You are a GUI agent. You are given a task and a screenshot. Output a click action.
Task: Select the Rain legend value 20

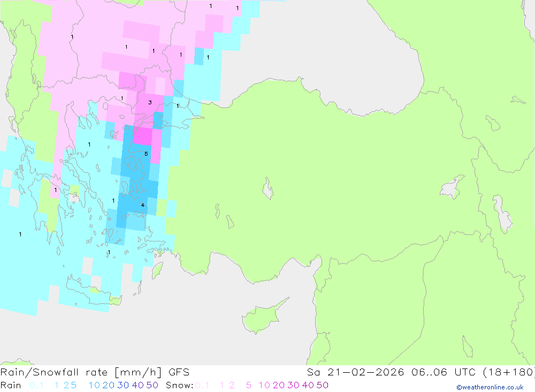pos(109,385)
